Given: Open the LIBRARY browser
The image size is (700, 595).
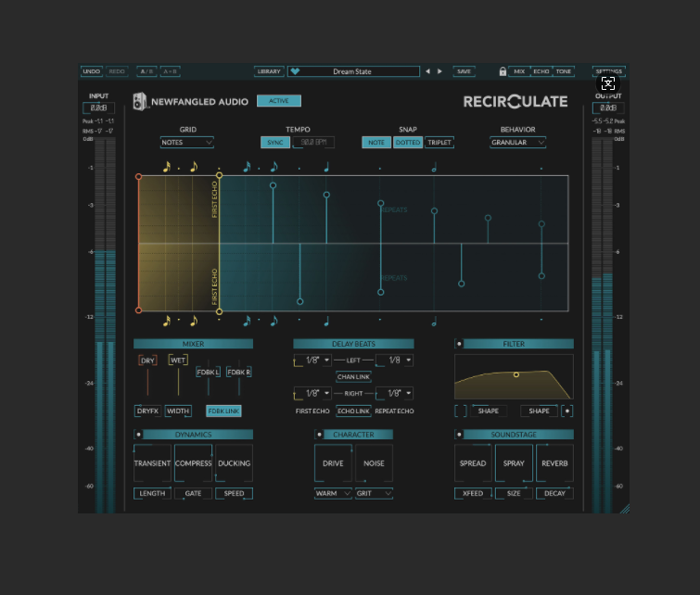Looking at the screenshot, I should (269, 71).
